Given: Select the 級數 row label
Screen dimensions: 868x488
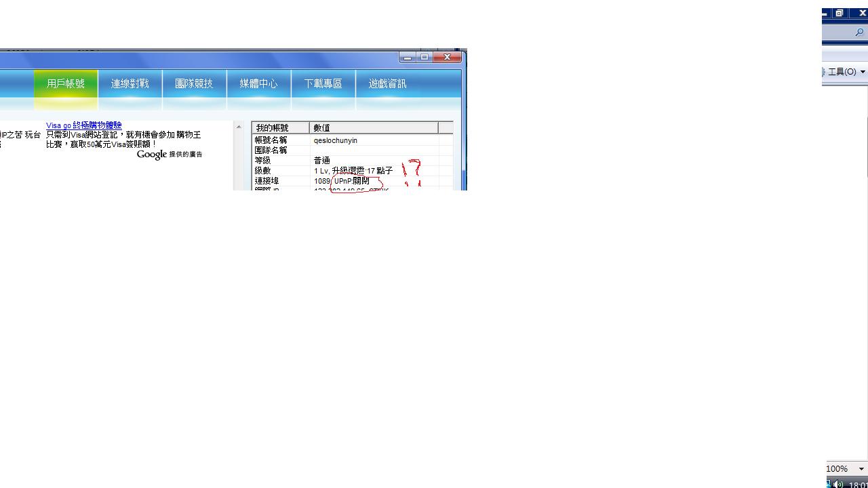Looking at the screenshot, I should pos(263,171).
